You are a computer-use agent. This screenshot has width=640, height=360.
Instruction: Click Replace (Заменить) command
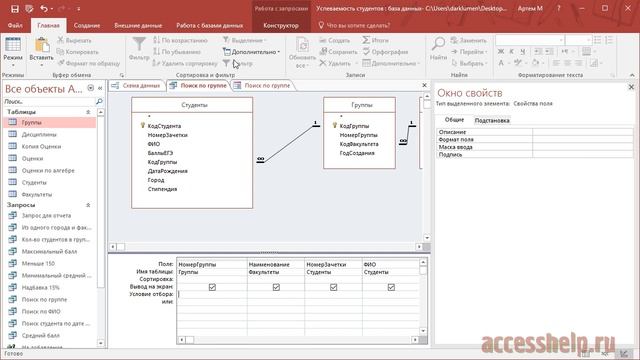[469, 40]
